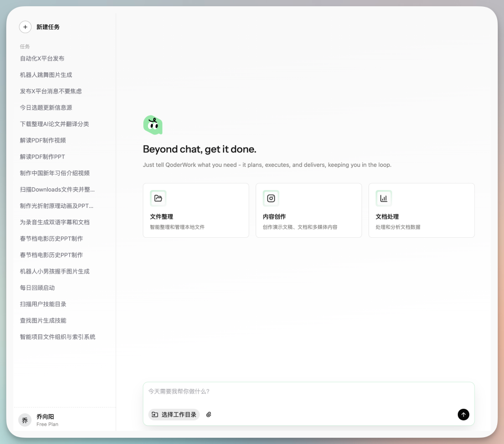This screenshot has width=504, height=444.
Task: Open the 文档处理 card
Action: pyautogui.click(x=422, y=210)
